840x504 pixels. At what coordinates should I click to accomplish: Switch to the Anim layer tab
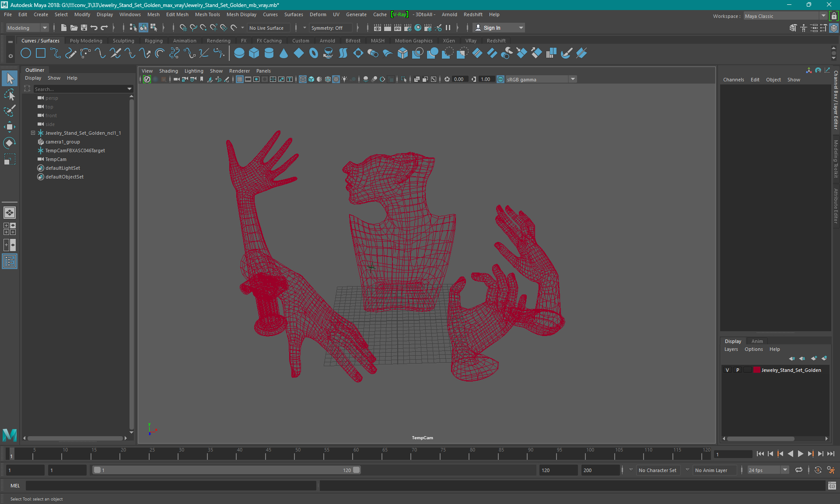[757, 341]
